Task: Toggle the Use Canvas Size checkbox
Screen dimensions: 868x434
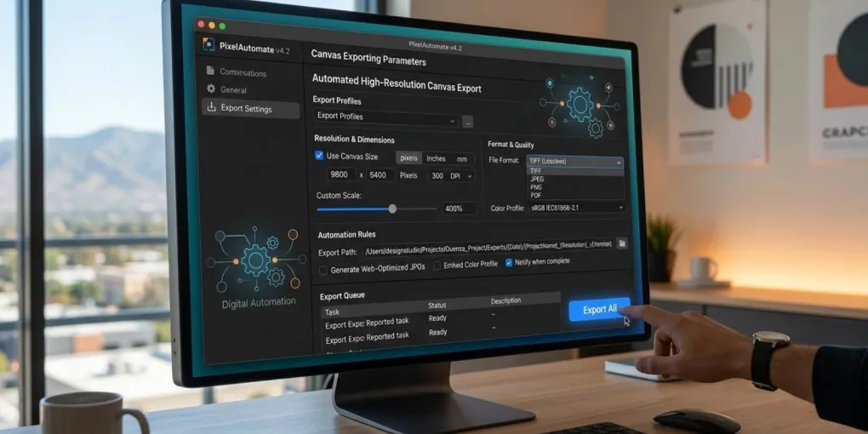Action: (319, 156)
